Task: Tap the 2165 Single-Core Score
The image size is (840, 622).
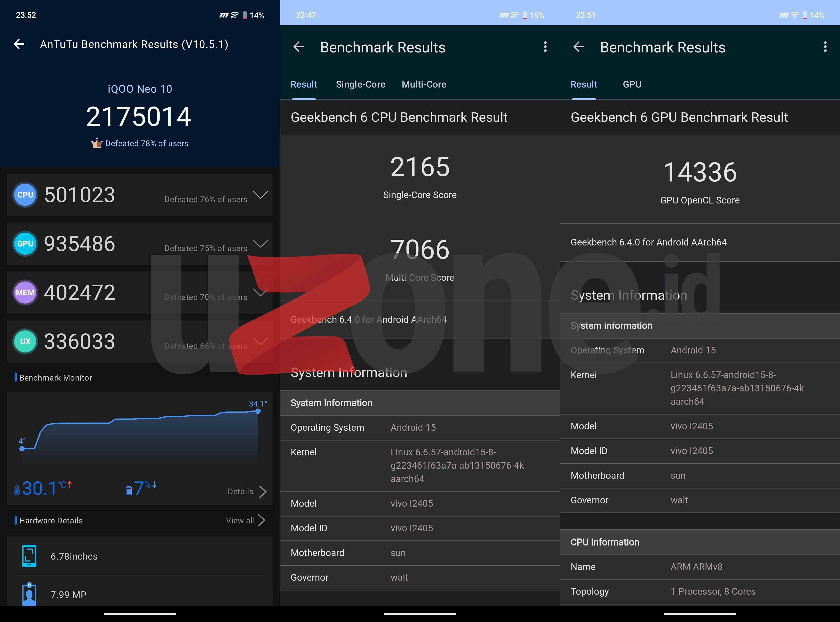Action: [x=420, y=167]
